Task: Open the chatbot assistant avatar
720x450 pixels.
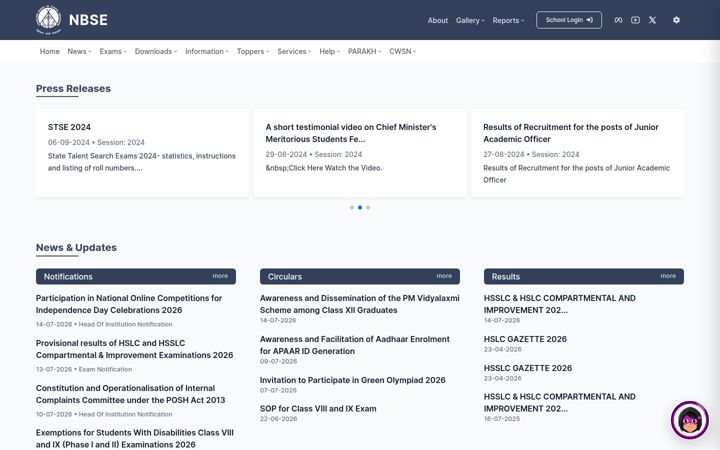Action: [x=690, y=420]
